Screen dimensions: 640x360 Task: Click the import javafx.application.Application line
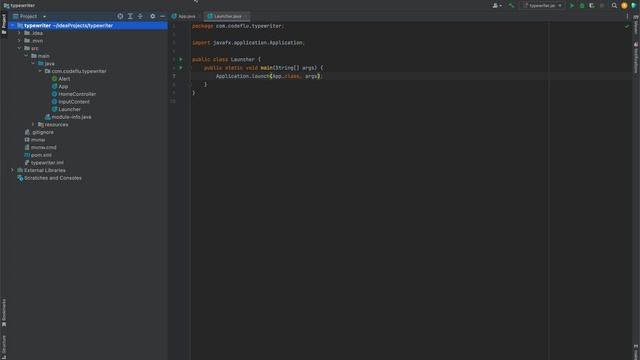248,42
